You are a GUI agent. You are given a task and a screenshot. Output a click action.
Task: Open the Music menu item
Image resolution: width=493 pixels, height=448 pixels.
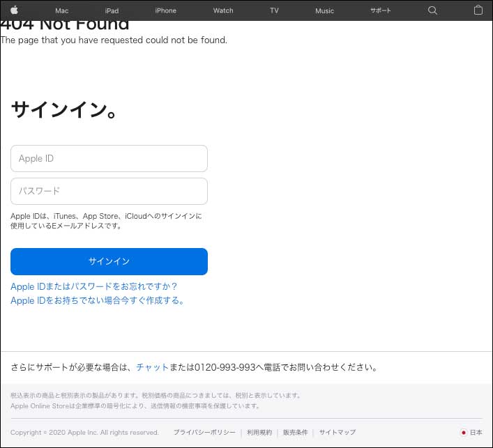pyautogui.click(x=324, y=10)
